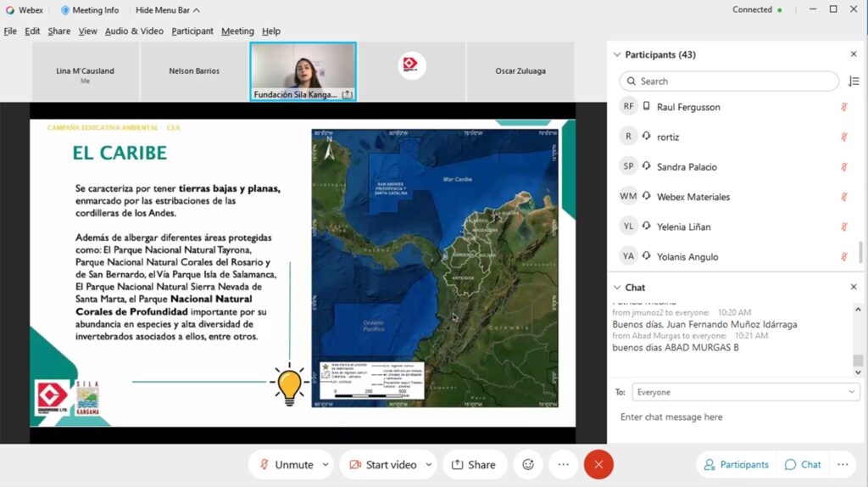Viewport: 868px width, 487px height.
Task: Open Meeting Info
Action: click(x=89, y=10)
